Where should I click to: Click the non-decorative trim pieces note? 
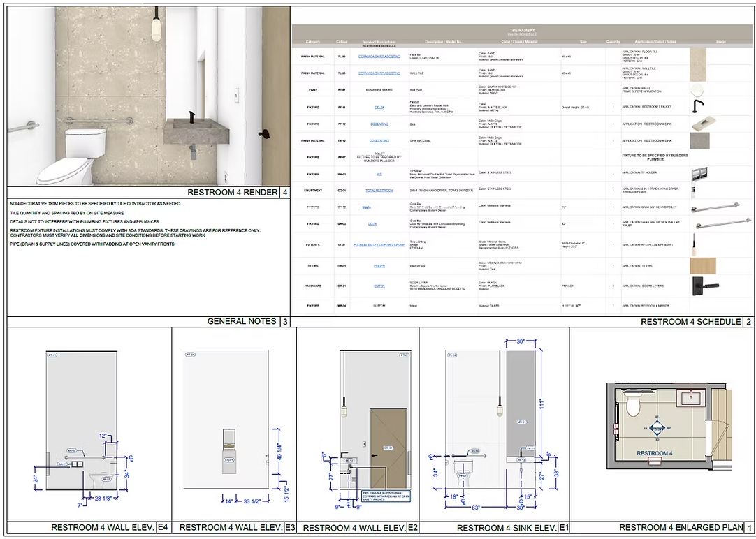point(95,204)
